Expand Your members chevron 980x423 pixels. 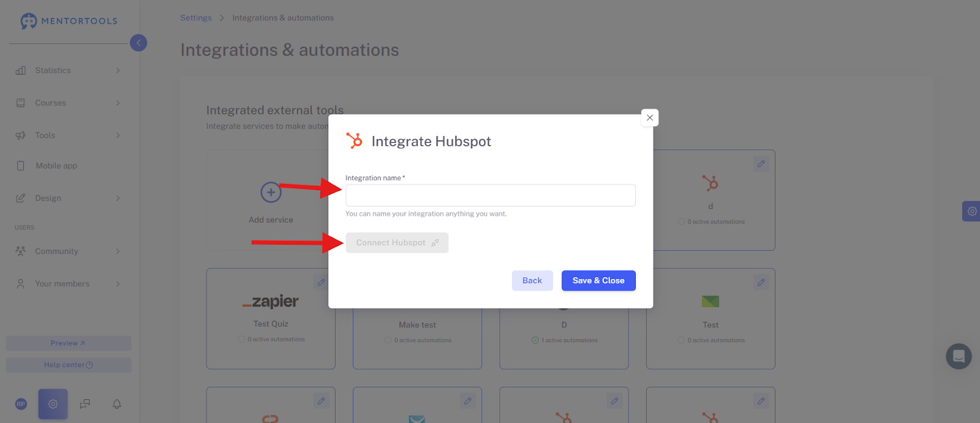tap(118, 284)
